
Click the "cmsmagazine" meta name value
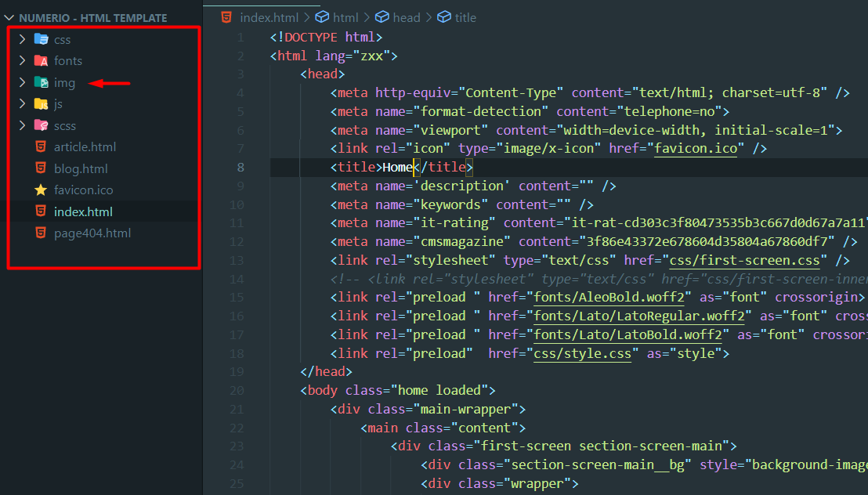tap(462, 241)
